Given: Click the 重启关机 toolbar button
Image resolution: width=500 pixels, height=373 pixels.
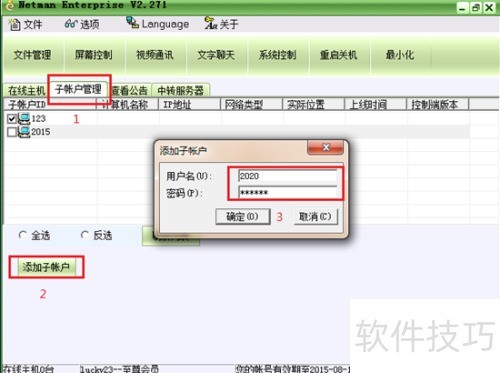Looking at the screenshot, I should pos(339,55).
